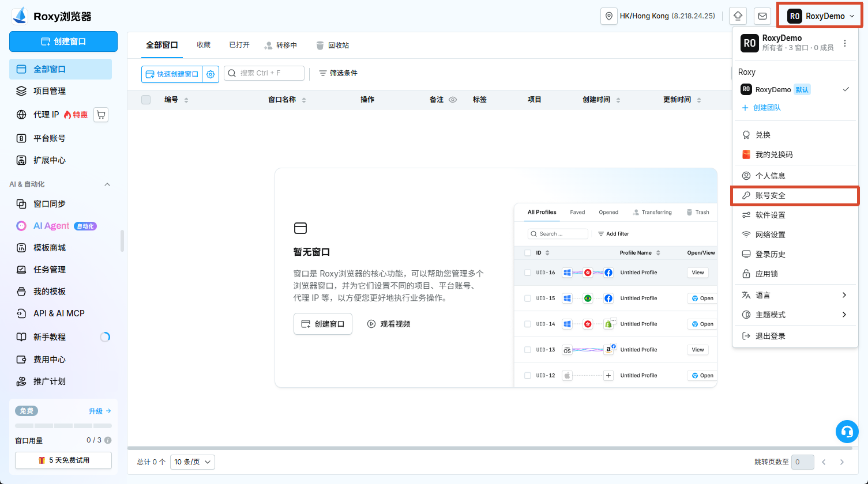This screenshot has height=484, width=868.
Task: Tick the UID-14 row checkbox in preview
Action: click(x=527, y=324)
